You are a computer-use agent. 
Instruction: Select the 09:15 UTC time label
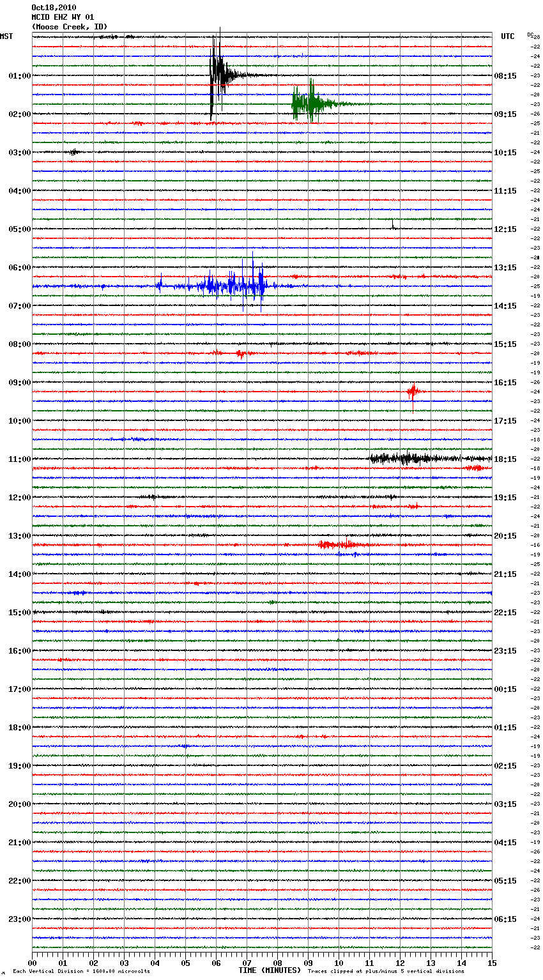[505, 114]
